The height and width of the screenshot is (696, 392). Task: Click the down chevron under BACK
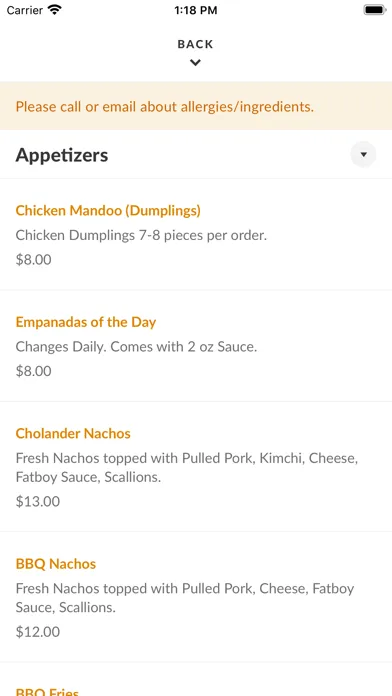(195, 63)
